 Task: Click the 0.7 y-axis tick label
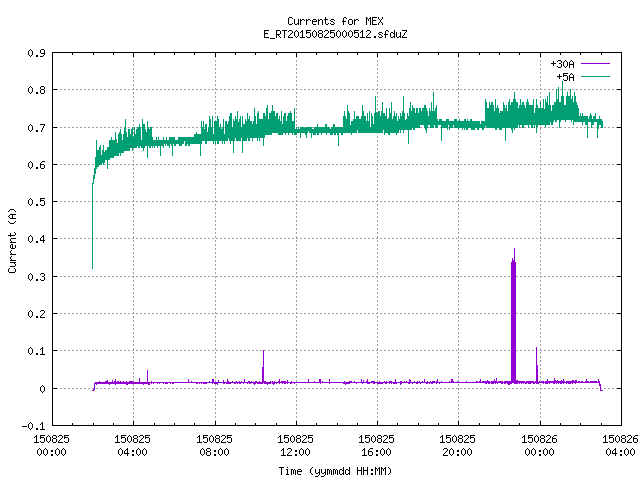point(36,128)
